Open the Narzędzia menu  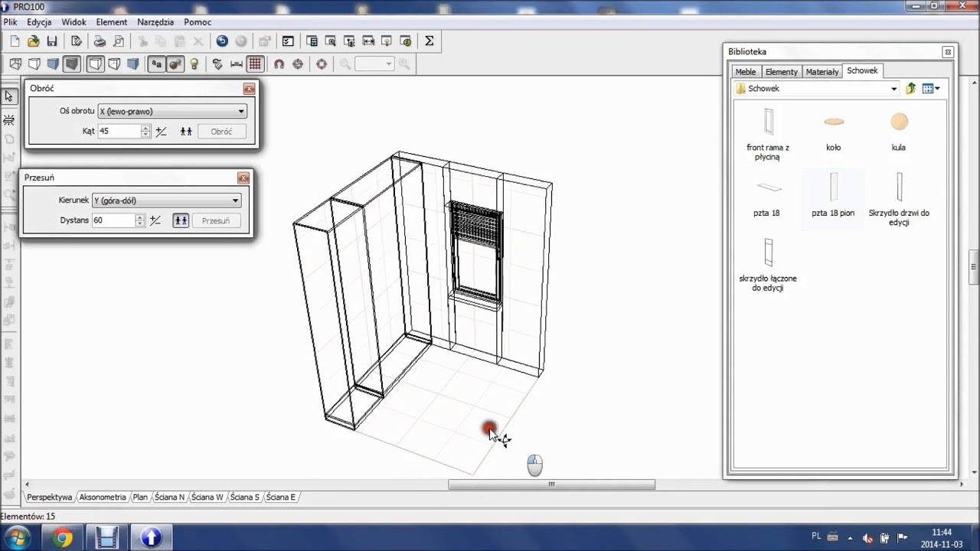[155, 22]
